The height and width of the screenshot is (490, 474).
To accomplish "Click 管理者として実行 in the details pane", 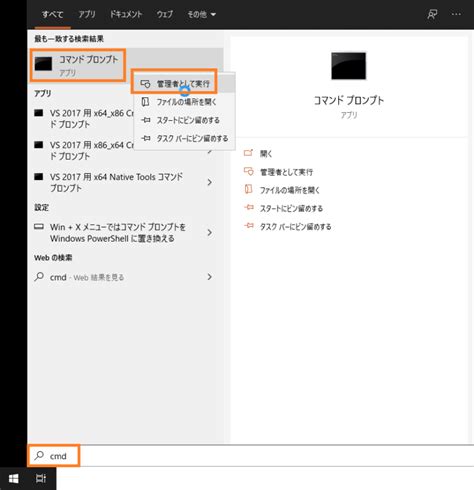I will coord(286,172).
